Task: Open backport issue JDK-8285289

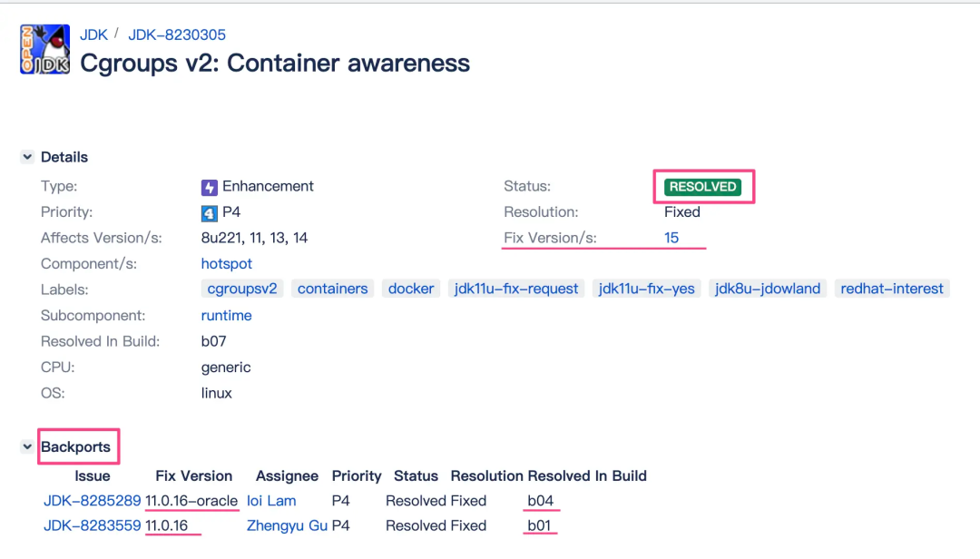Action: click(93, 501)
